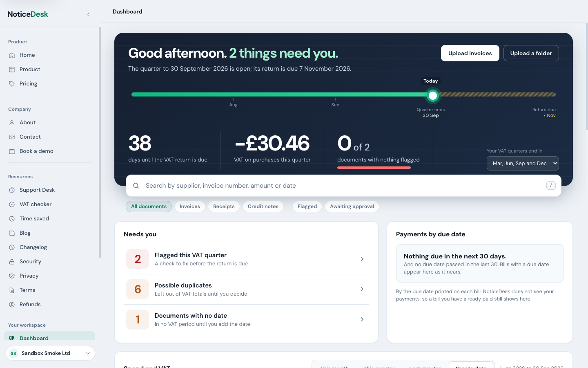Click the About person icon
Image resolution: width=588 pixels, height=368 pixels.
coord(12,123)
